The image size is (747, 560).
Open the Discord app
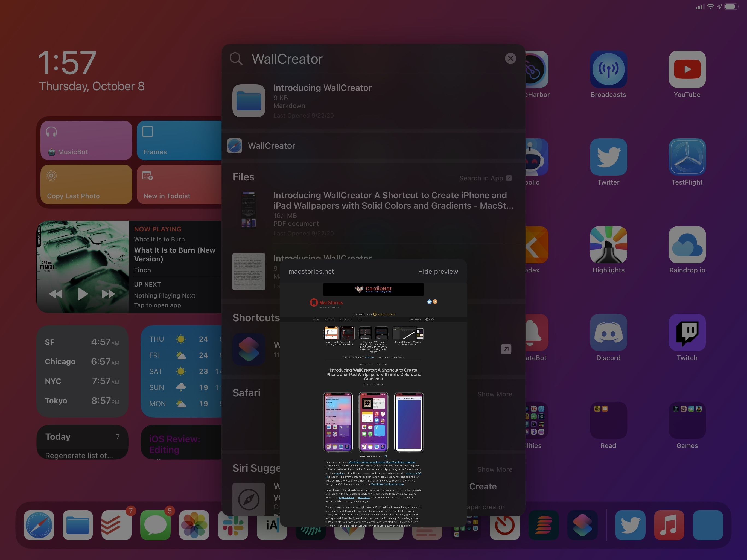[x=608, y=332]
